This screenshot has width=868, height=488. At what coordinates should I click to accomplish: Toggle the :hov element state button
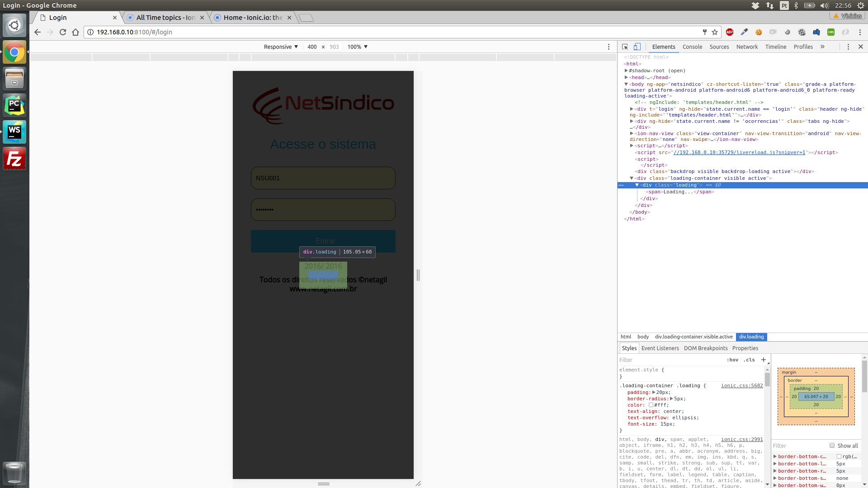click(732, 360)
